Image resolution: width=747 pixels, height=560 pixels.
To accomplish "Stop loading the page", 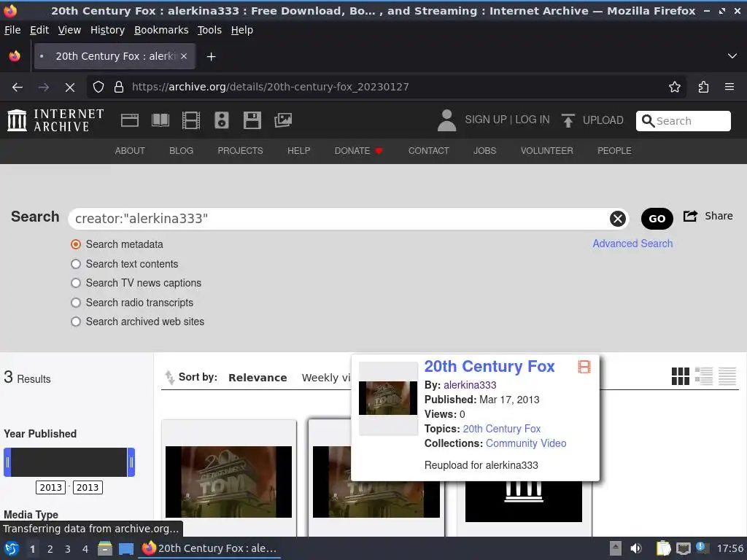I will pos(70,87).
